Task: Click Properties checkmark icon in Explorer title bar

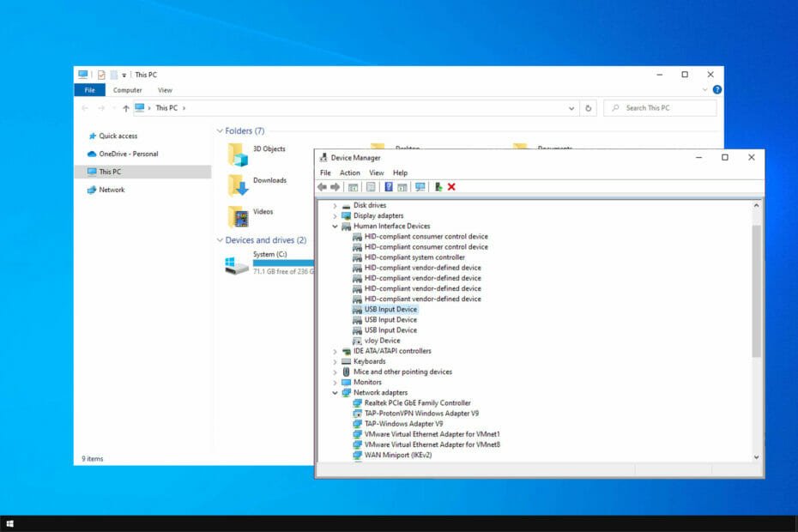Action: point(101,75)
